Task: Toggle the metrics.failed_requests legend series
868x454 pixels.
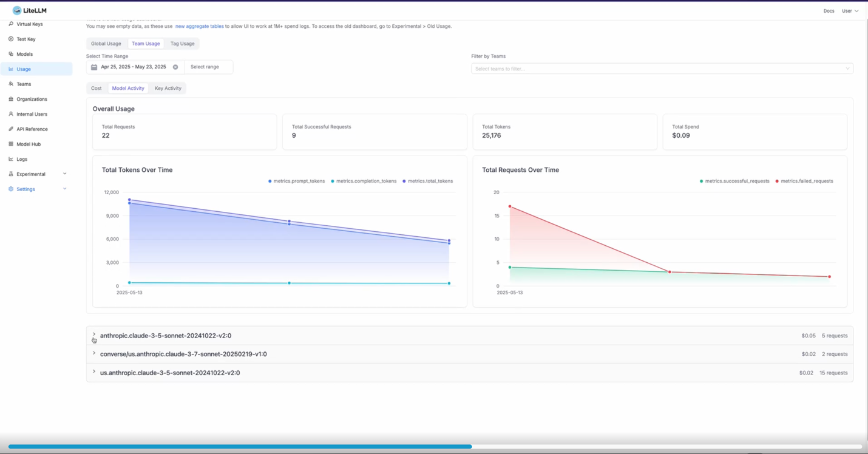Action: point(804,181)
